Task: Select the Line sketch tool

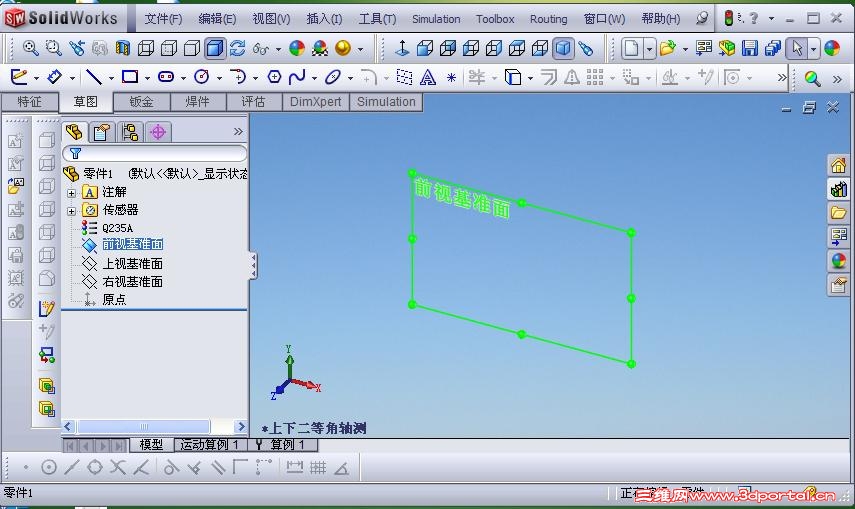Action: click(94, 77)
